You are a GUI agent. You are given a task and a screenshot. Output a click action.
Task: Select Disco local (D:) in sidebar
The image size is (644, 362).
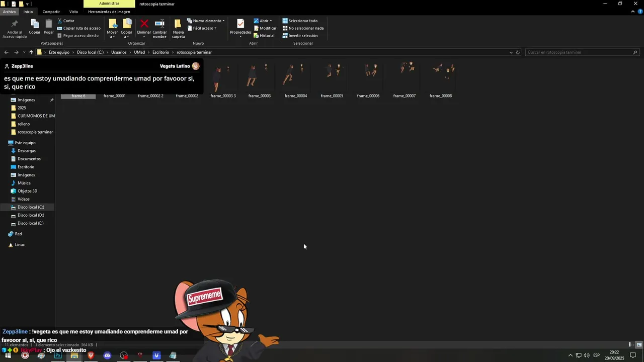tap(31, 215)
